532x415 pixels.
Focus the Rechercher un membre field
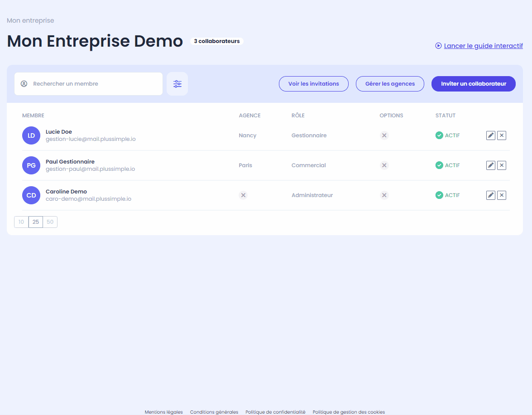(x=89, y=84)
